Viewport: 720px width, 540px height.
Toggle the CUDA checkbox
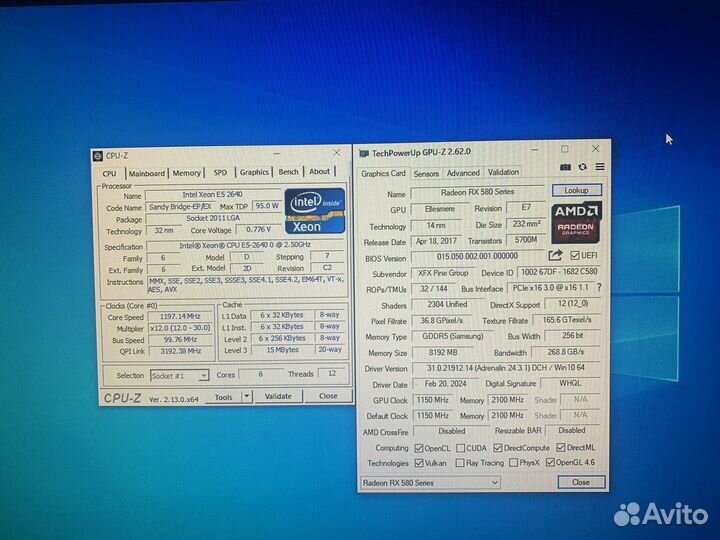click(x=461, y=448)
